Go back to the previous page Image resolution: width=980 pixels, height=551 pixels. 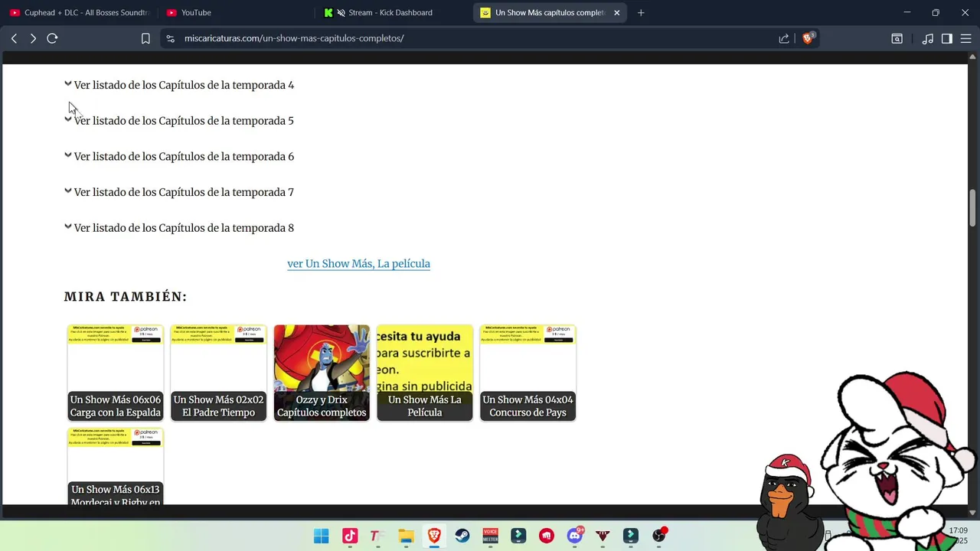tap(14, 38)
